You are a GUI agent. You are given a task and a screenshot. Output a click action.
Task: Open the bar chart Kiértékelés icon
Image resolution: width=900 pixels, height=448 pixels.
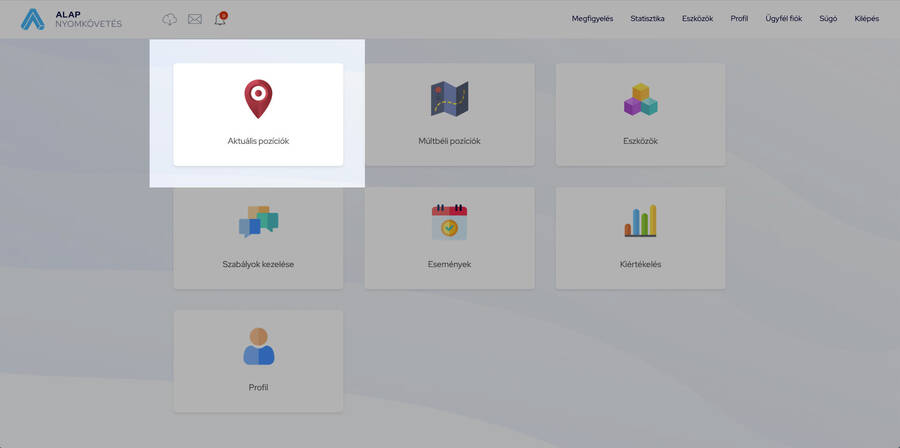pyautogui.click(x=640, y=221)
